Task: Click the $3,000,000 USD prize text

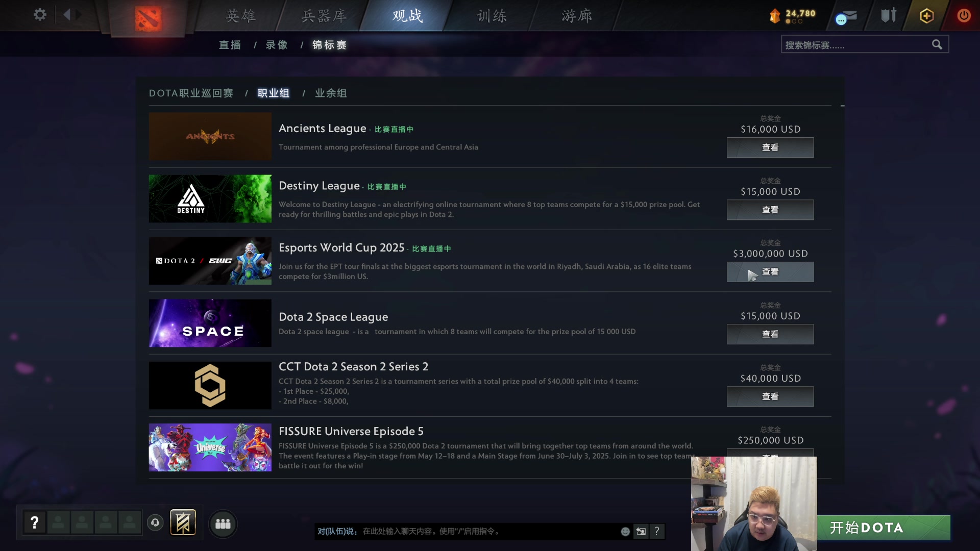Action: tap(770, 254)
